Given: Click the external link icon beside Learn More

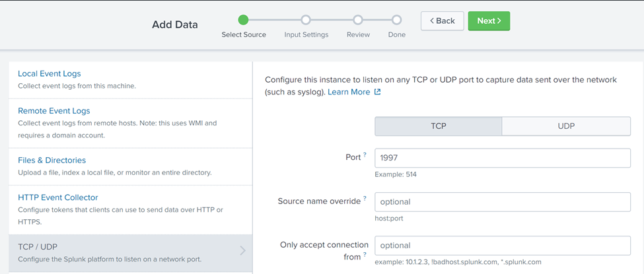Looking at the screenshot, I should [x=378, y=92].
